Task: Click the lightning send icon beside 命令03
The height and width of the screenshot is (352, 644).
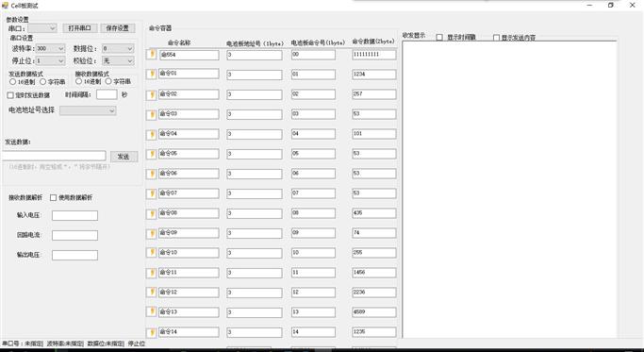Action: [x=152, y=114]
